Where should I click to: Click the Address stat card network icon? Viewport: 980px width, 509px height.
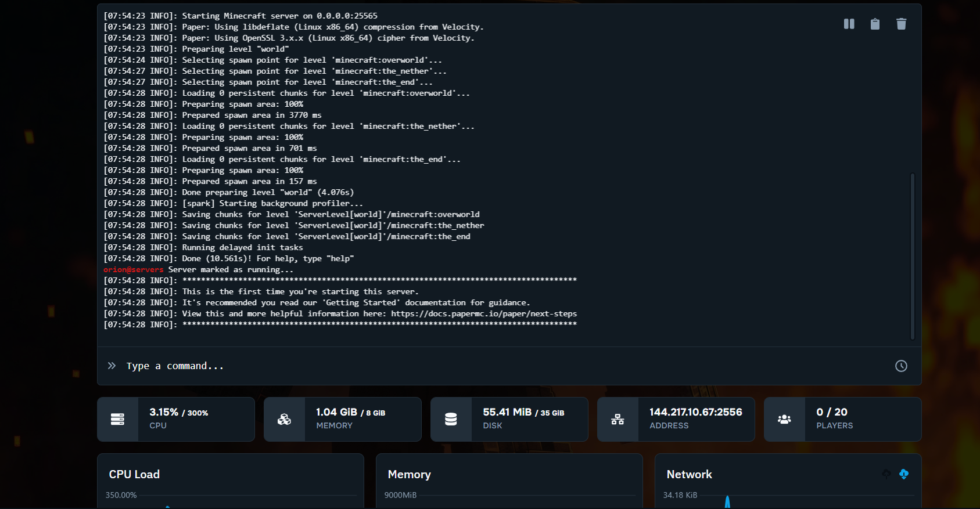pyautogui.click(x=618, y=419)
